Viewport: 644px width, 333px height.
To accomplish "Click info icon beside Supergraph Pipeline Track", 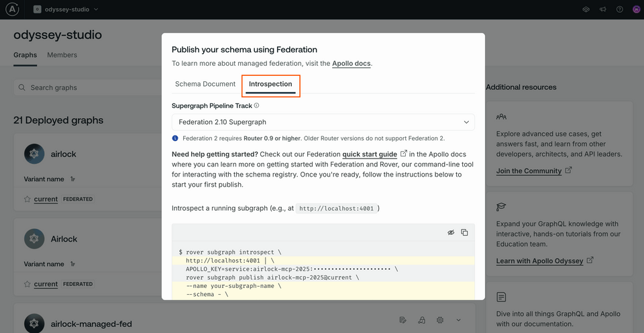I will coord(257,105).
